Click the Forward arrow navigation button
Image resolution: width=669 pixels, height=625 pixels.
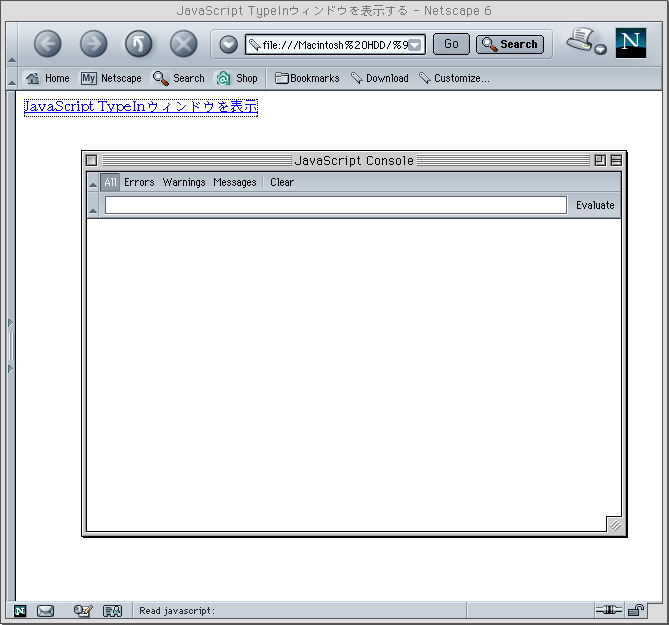(93, 44)
